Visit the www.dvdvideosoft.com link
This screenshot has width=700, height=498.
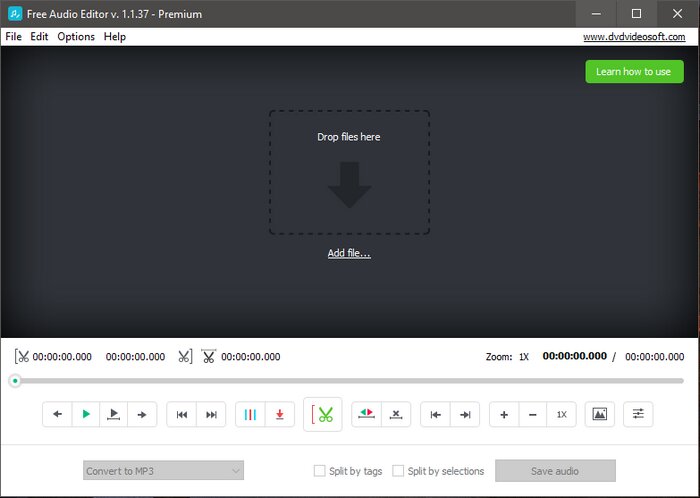coord(633,37)
